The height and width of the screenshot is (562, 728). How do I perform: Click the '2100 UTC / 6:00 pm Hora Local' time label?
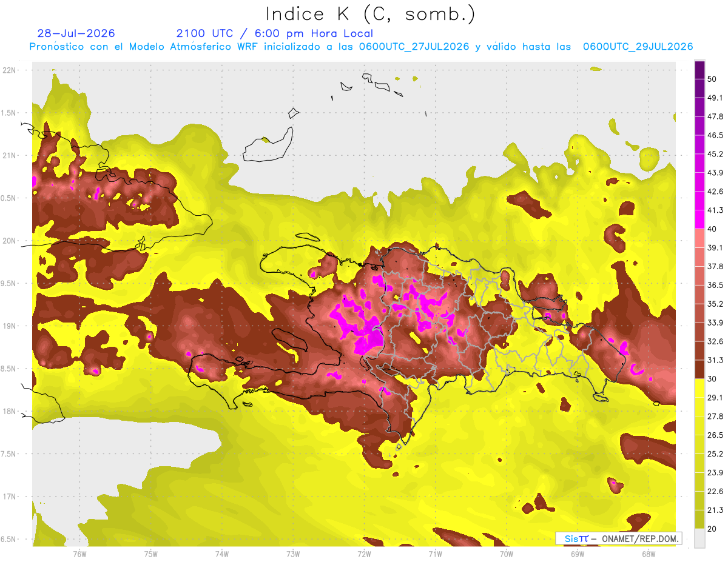click(275, 33)
